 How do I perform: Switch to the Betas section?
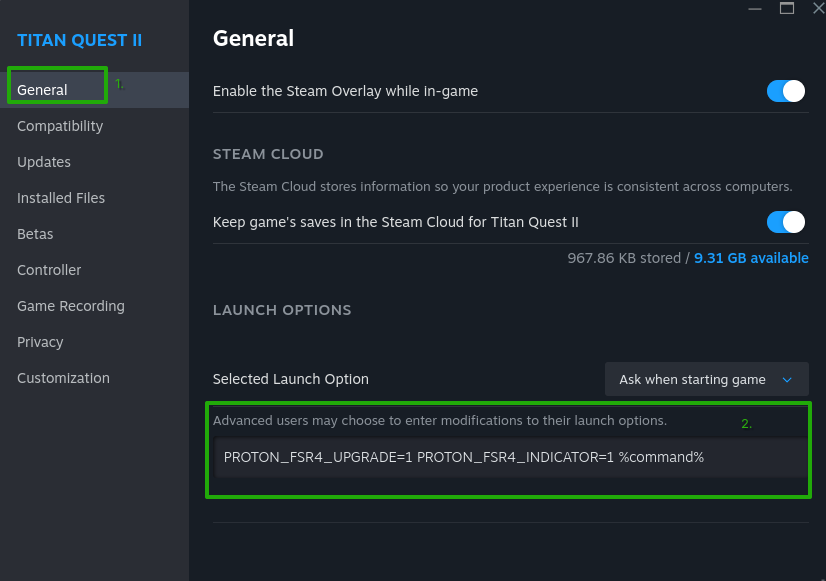coord(35,234)
